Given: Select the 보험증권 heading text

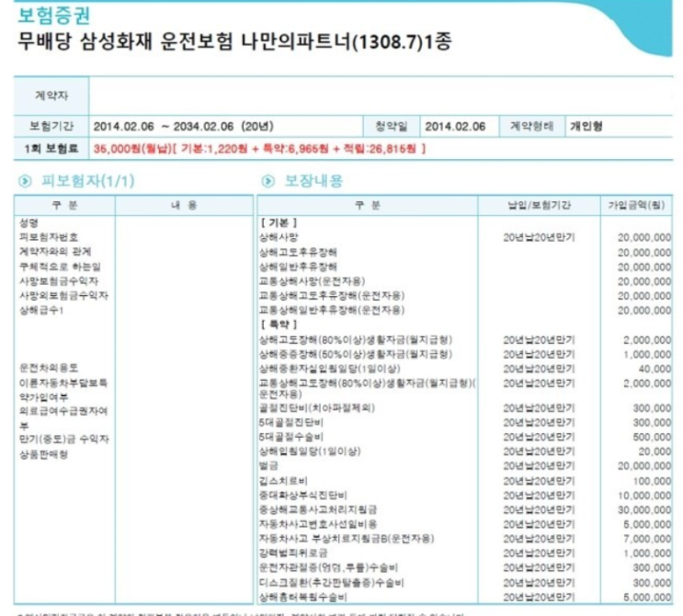Looking at the screenshot, I should (x=53, y=15).
